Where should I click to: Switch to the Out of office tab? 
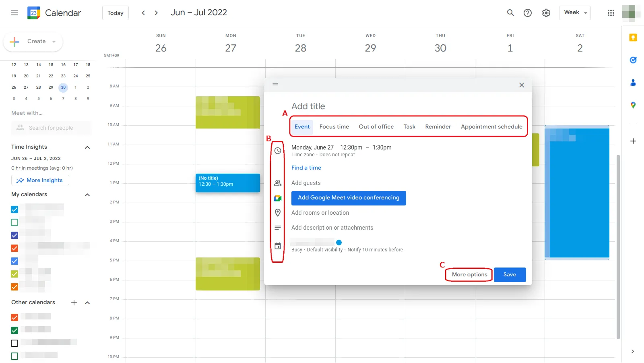pyautogui.click(x=376, y=126)
